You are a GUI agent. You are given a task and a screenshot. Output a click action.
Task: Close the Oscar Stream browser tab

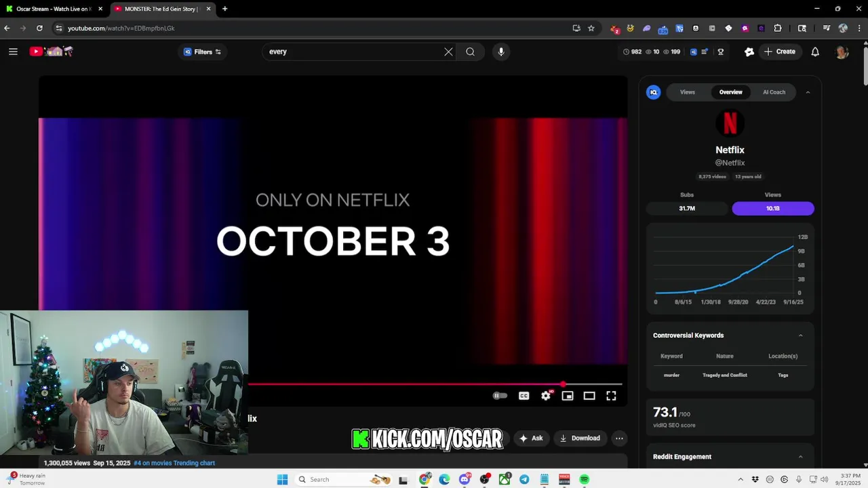coord(100,9)
